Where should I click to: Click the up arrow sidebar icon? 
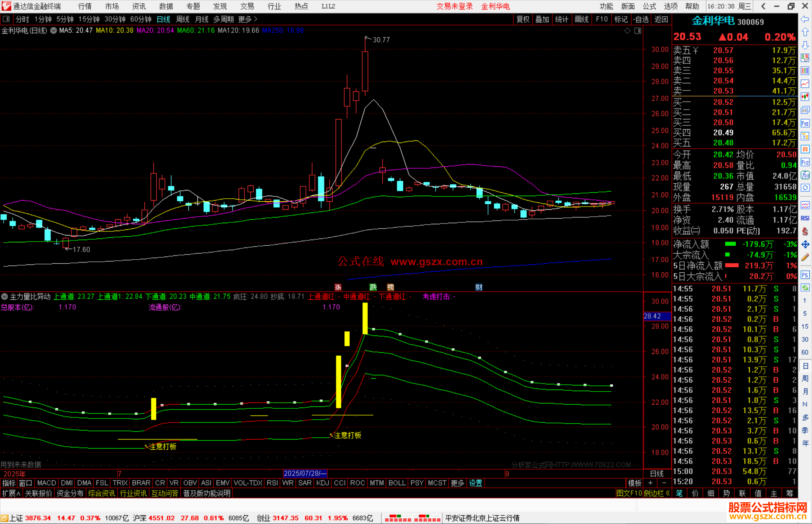[x=805, y=32]
